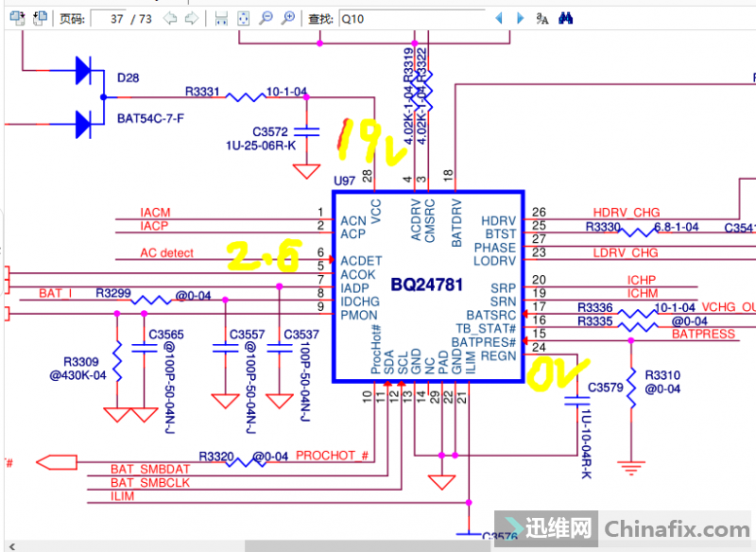Click the LDRV_CHG net label
Viewport: 756px width, 552px height.
point(626,253)
